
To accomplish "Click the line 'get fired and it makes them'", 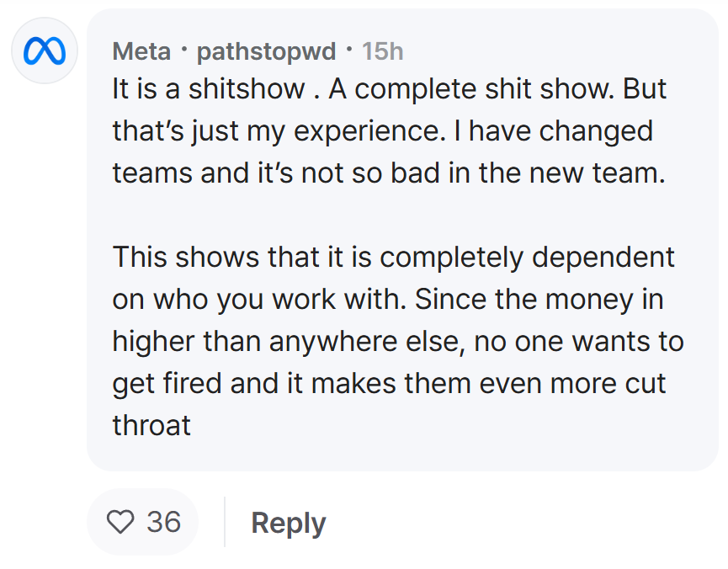I will click(x=389, y=384).
